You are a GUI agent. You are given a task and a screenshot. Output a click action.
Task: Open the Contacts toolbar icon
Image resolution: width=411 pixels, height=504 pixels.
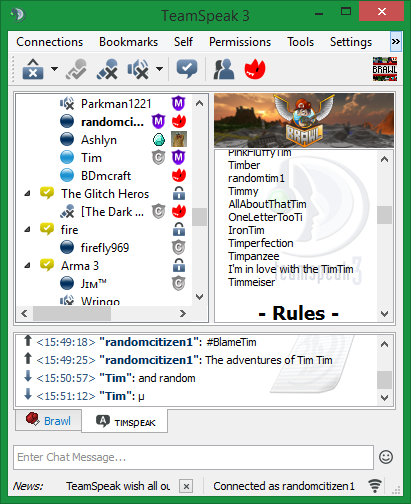pyautogui.click(x=224, y=69)
